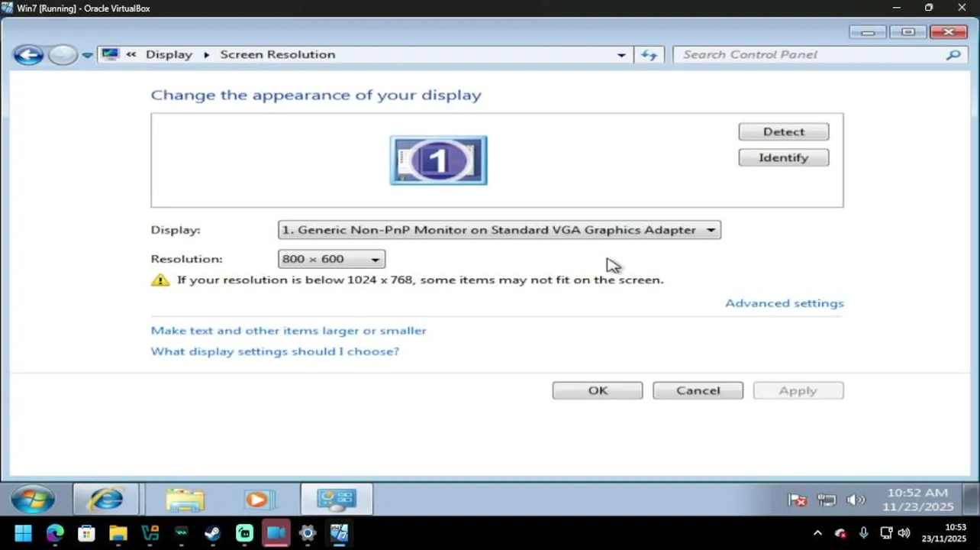
Task: Click the Identify button
Action: pyautogui.click(x=784, y=157)
